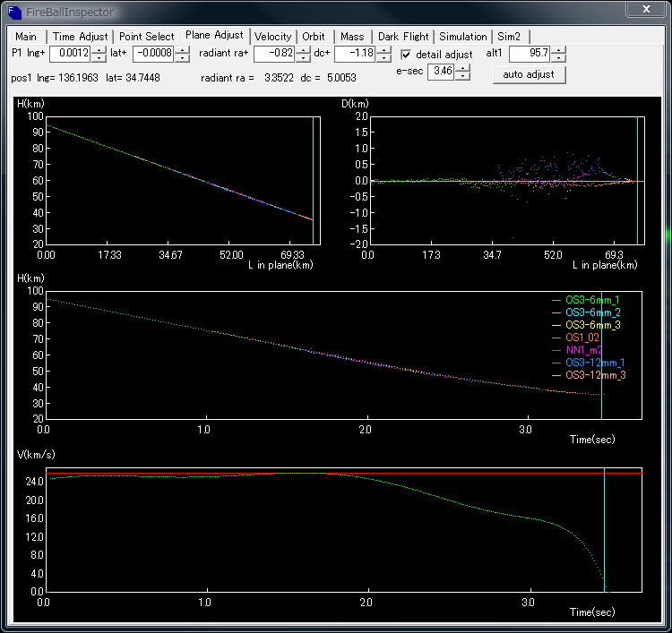Click the lat+ input field
The height and width of the screenshot is (633, 672).
[x=154, y=54]
